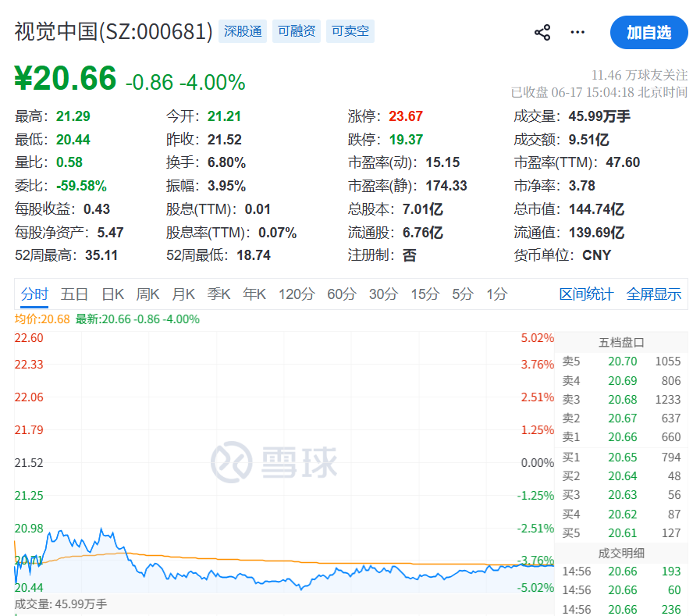700x616 pixels.
Task: Click the 14:56 trade with volume 193
Action: coord(621,571)
